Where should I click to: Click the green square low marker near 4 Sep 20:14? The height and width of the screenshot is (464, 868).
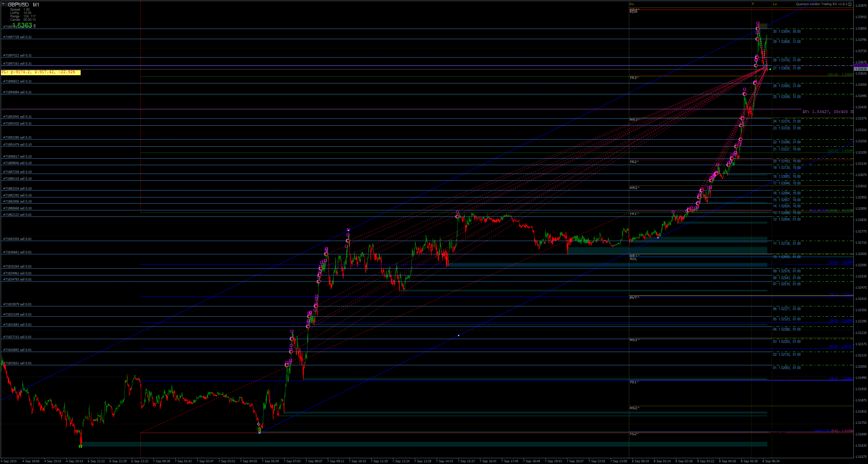pyautogui.click(x=81, y=446)
